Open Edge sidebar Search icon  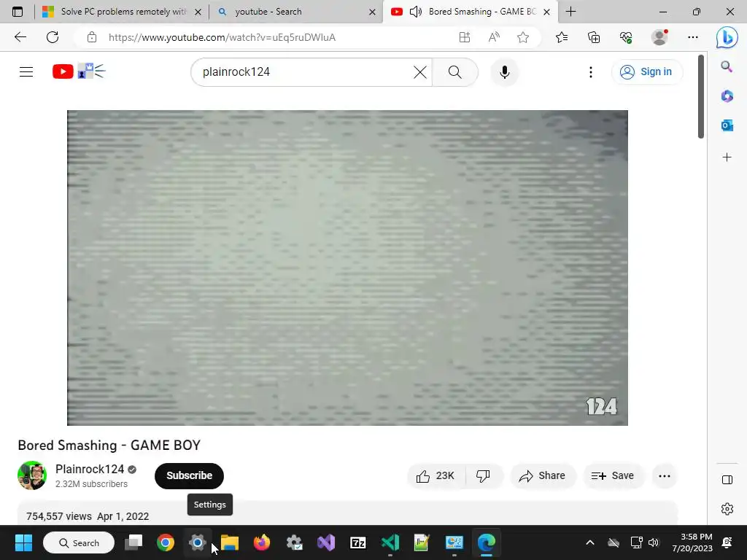[x=727, y=66]
